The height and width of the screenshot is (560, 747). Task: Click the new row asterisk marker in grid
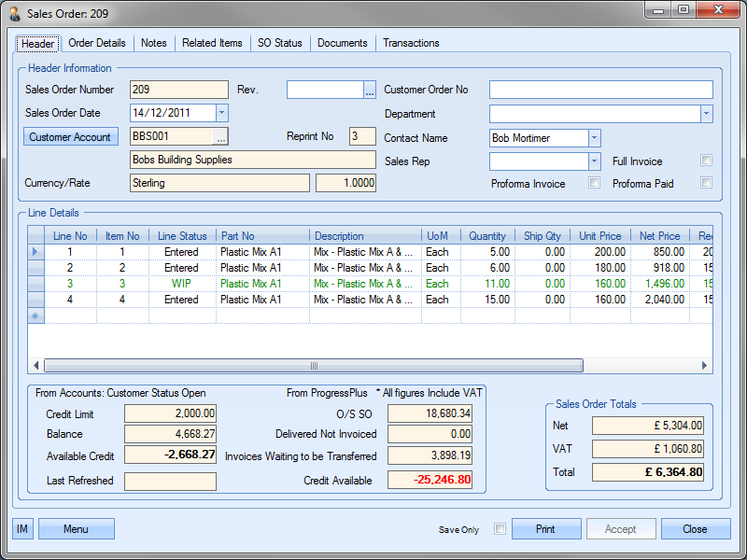tap(36, 316)
